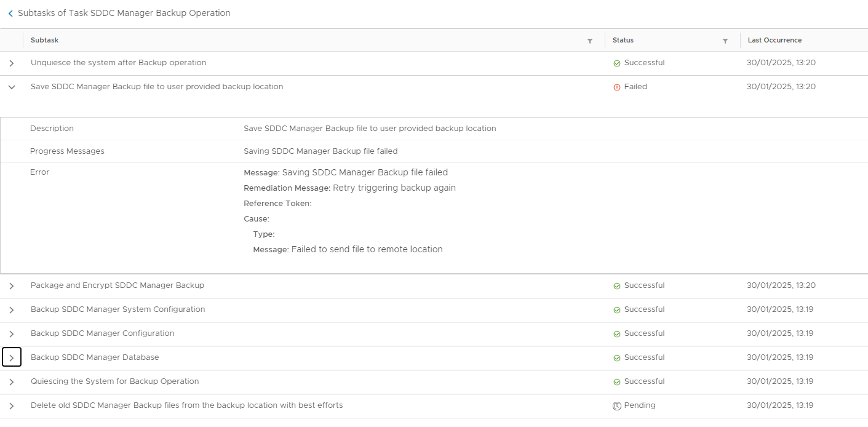Expand Backup SDDC Manager System Configuration row
The width and height of the screenshot is (868, 427).
click(x=12, y=310)
